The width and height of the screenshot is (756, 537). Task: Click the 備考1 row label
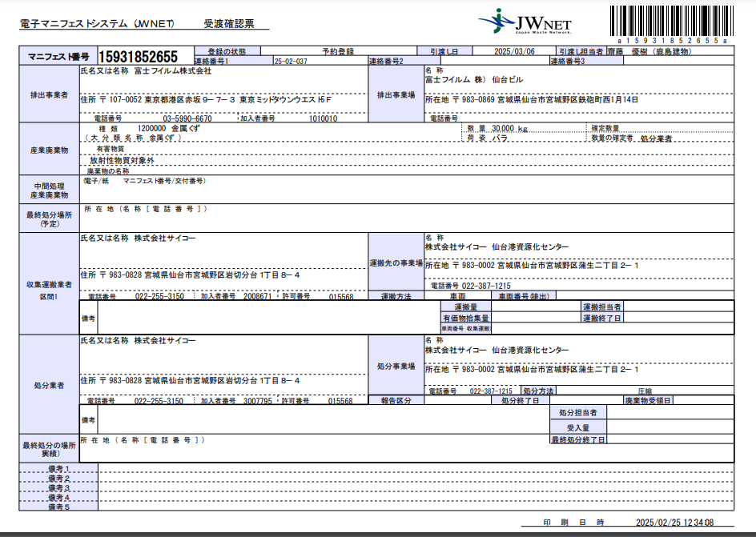(59, 468)
